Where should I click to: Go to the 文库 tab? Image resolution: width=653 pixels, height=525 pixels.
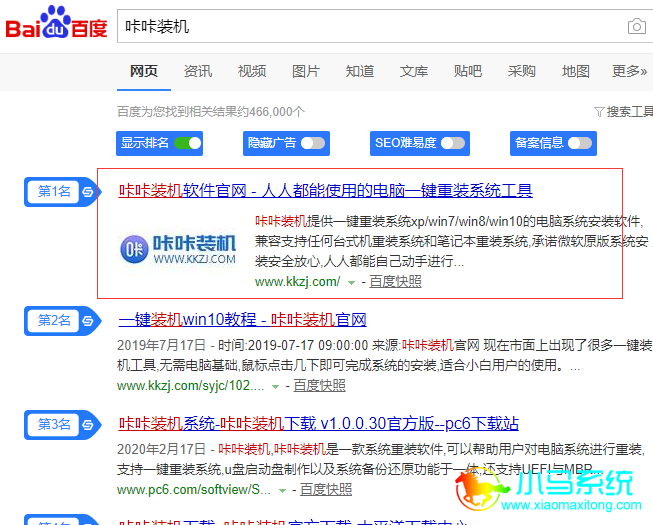click(x=414, y=71)
